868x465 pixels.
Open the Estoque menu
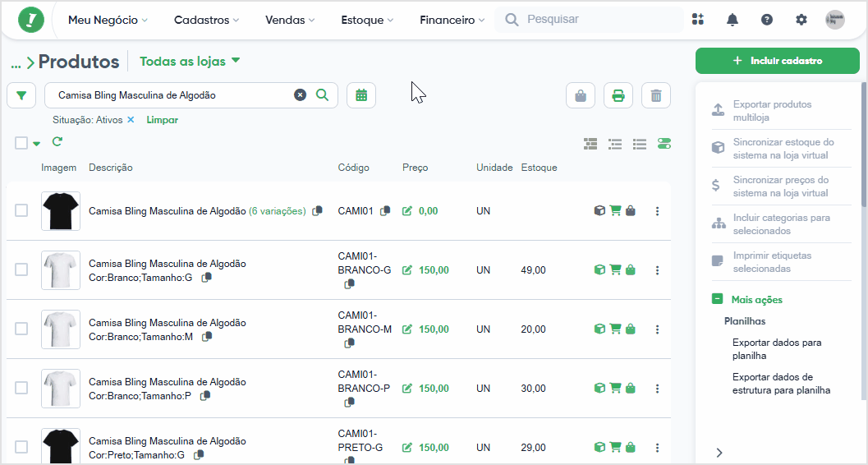click(367, 20)
